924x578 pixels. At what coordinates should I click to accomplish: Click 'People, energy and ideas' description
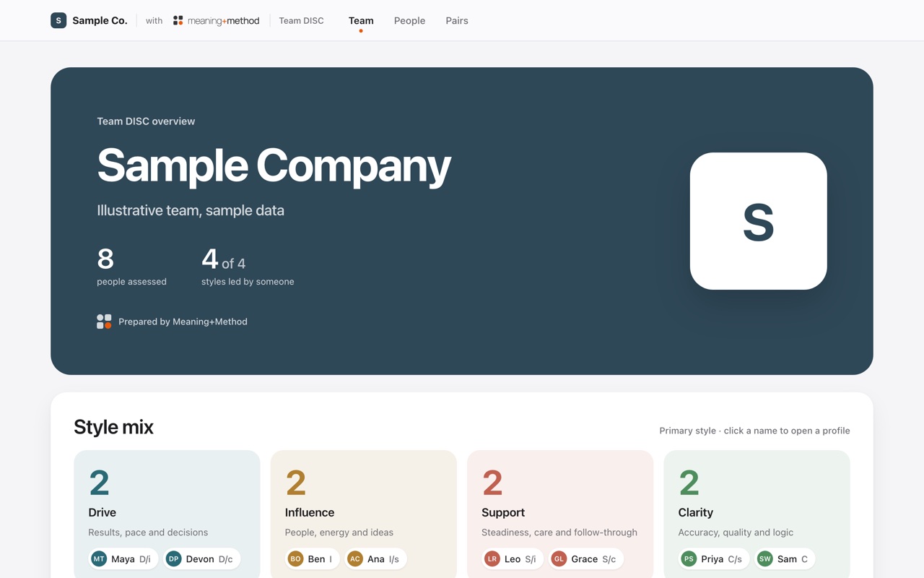click(x=339, y=532)
